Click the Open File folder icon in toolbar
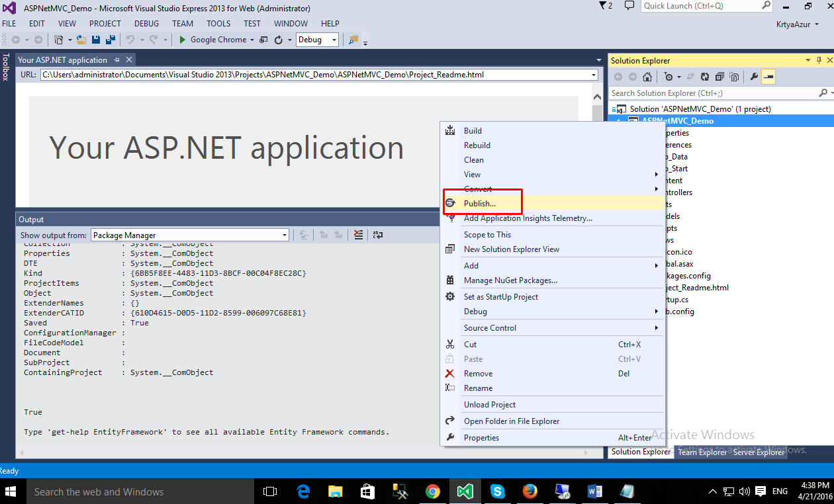 tap(81, 40)
